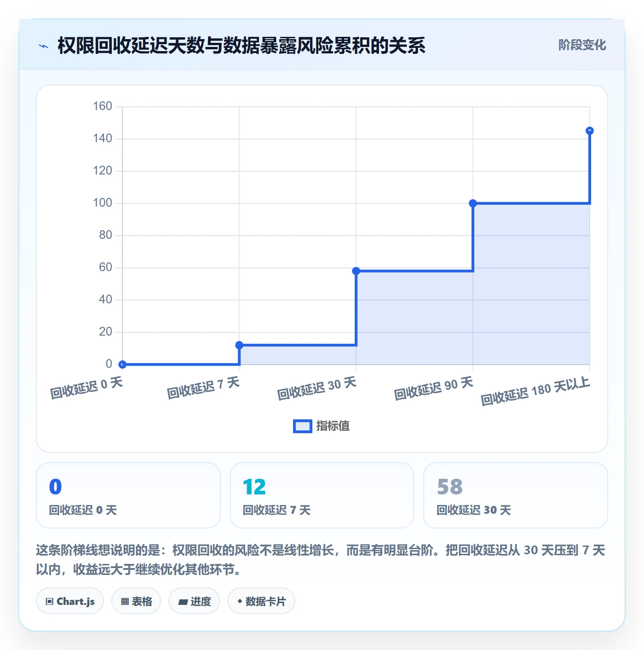Click the 回收延迟 7 天 card caption
Image resolution: width=644 pixels, height=650 pixels.
tap(276, 510)
